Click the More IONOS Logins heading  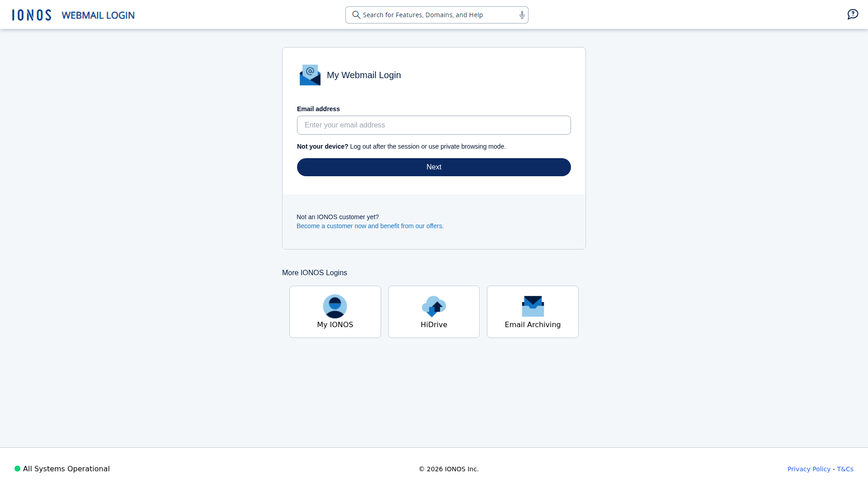click(x=315, y=273)
